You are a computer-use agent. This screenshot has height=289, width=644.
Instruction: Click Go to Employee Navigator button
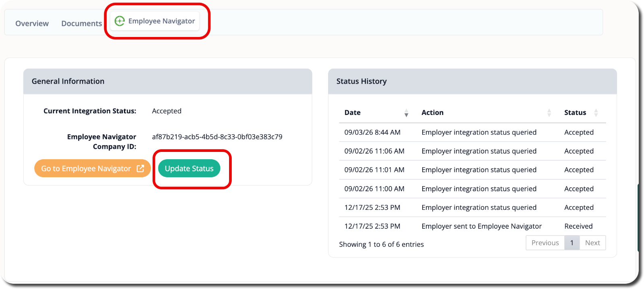pos(93,168)
